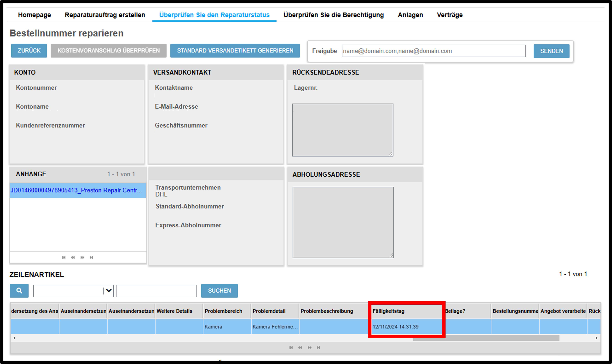Go to first page in Zeilenartikel pager

click(291, 348)
